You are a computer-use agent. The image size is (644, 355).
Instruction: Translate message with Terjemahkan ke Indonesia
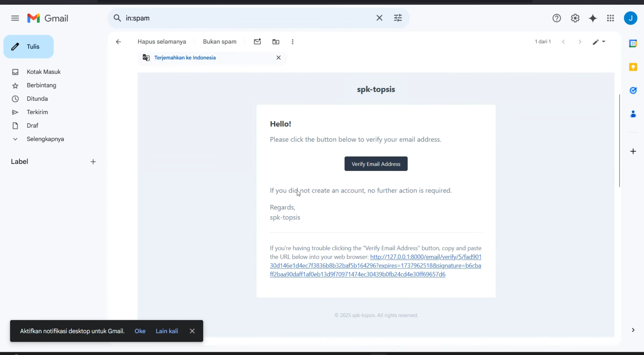(185, 58)
